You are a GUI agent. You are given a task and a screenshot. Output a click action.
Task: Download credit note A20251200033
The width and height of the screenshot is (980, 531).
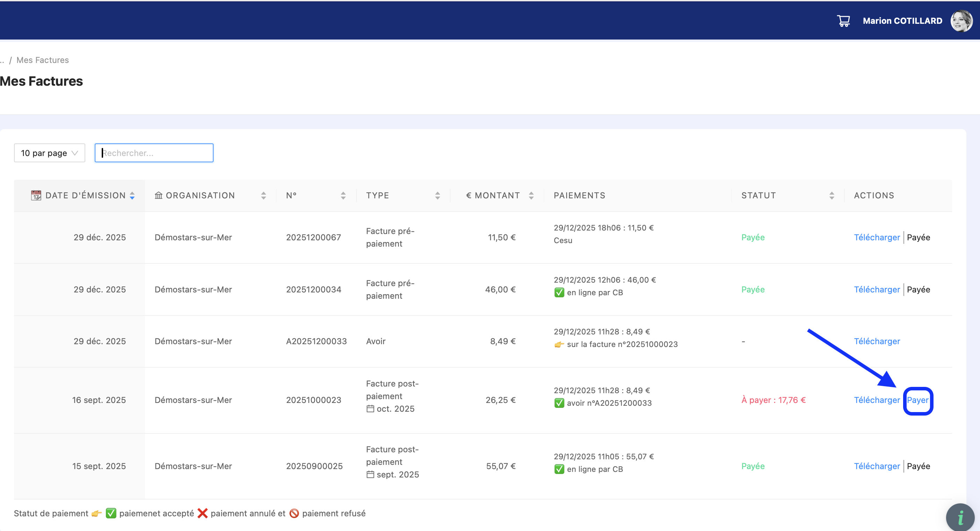(x=877, y=341)
